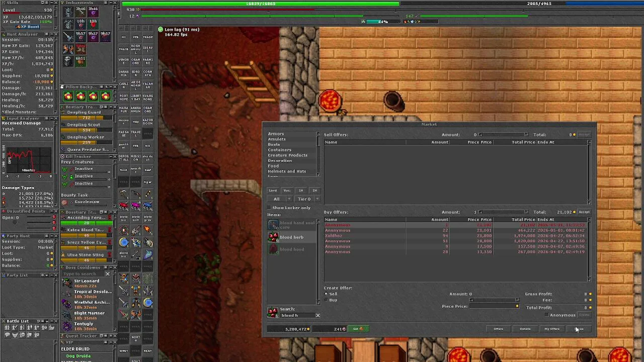The width and height of the screenshot is (644, 362).
Task: Select the blood hood item
Action: (x=292, y=249)
